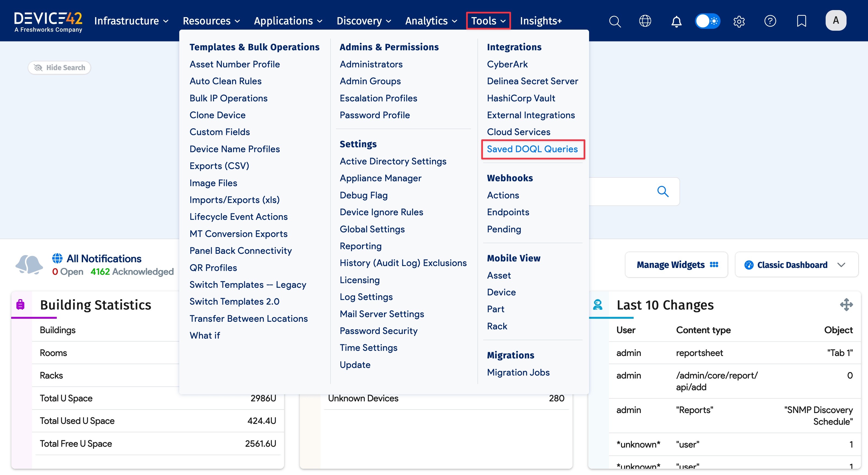The width and height of the screenshot is (868, 475).
Task: Click the Manage Widgets button
Action: tap(676, 265)
